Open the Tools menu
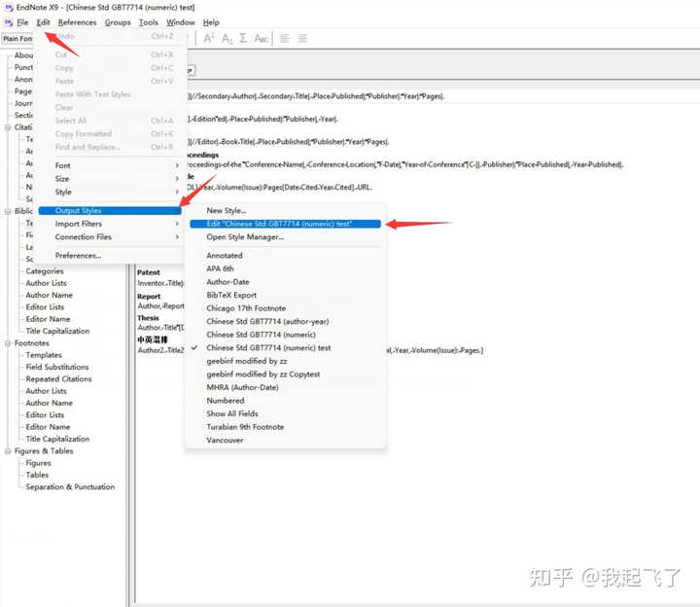Viewport: 700px width, 607px height. click(149, 22)
